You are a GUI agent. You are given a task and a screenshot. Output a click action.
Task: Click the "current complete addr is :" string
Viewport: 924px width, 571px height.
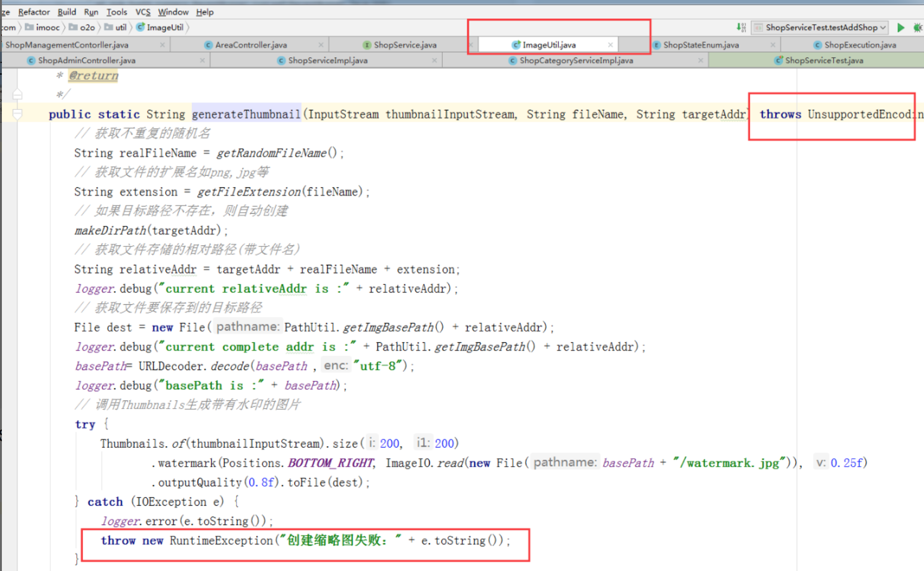(x=257, y=347)
